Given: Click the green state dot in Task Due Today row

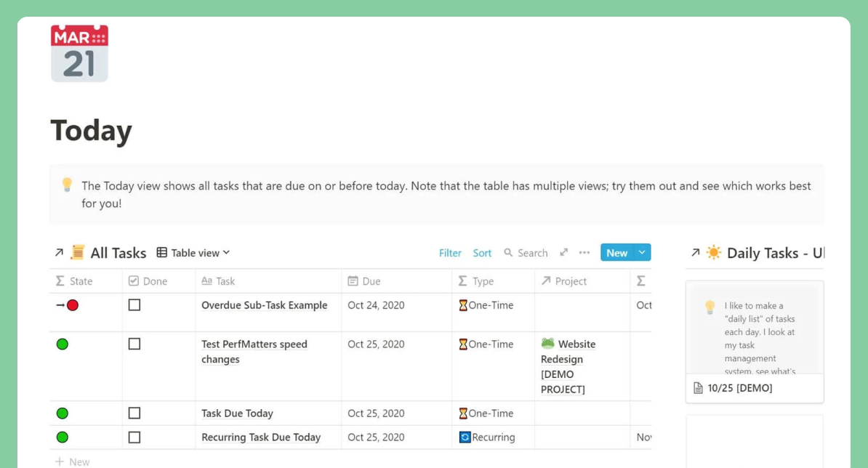Looking at the screenshot, I should 63,413.
